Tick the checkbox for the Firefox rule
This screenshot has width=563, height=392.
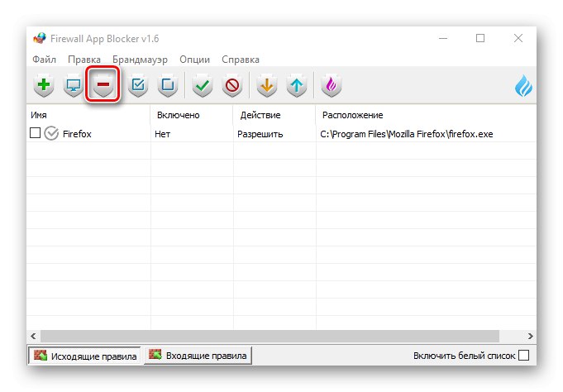pos(35,133)
